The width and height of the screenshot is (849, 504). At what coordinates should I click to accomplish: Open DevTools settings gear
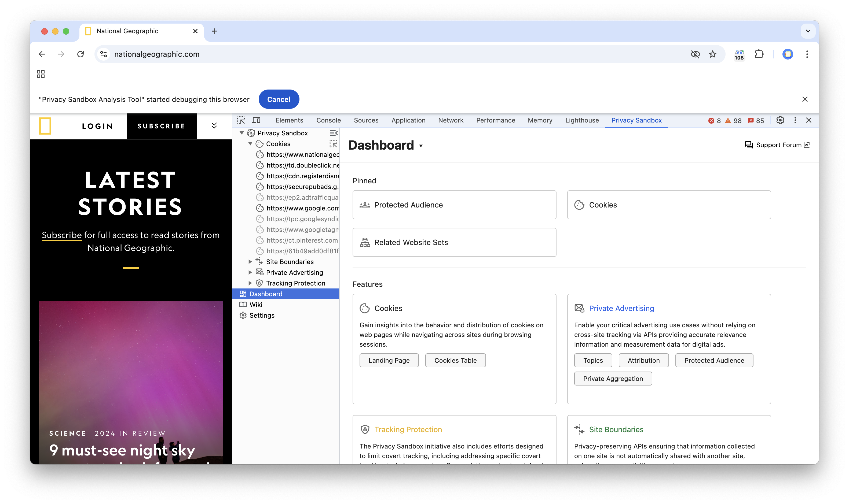(780, 120)
